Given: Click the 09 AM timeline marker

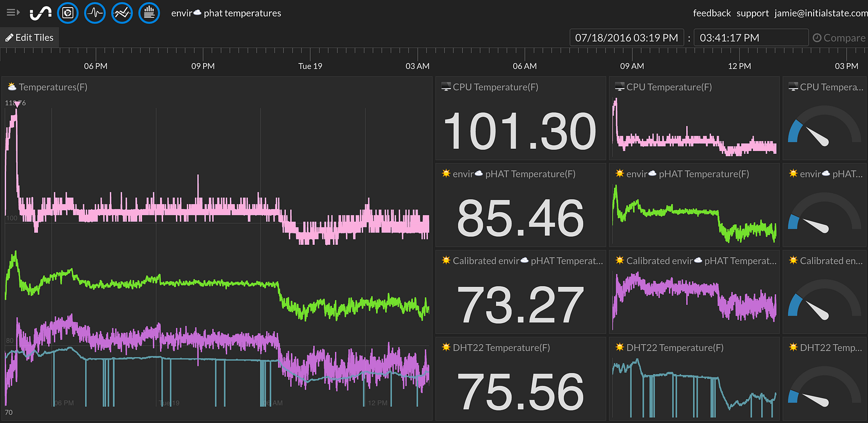Looking at the screenshot, I should tap(632, 66).
